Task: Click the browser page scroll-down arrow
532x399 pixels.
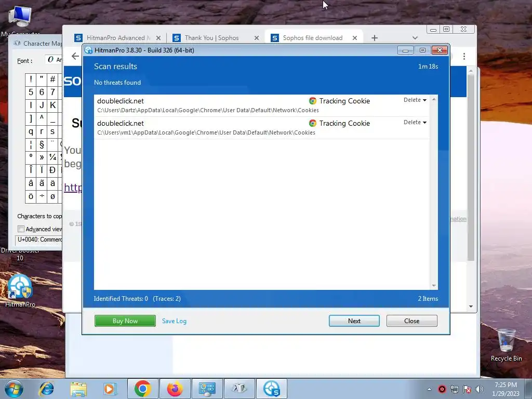Action: [471, 307]
